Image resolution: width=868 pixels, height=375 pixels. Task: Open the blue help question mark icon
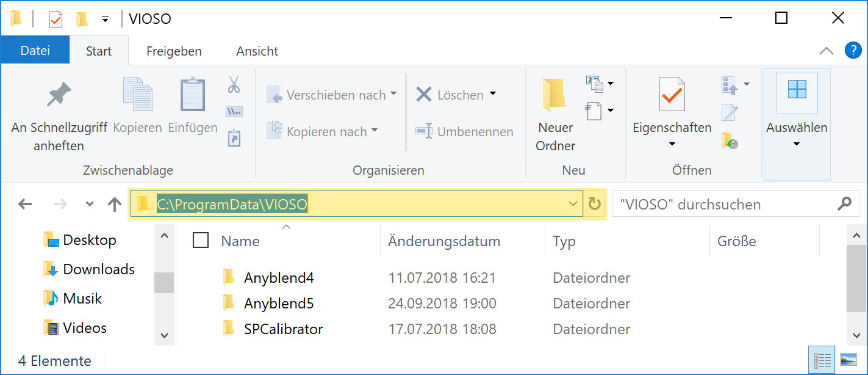[x=853, y=50]
